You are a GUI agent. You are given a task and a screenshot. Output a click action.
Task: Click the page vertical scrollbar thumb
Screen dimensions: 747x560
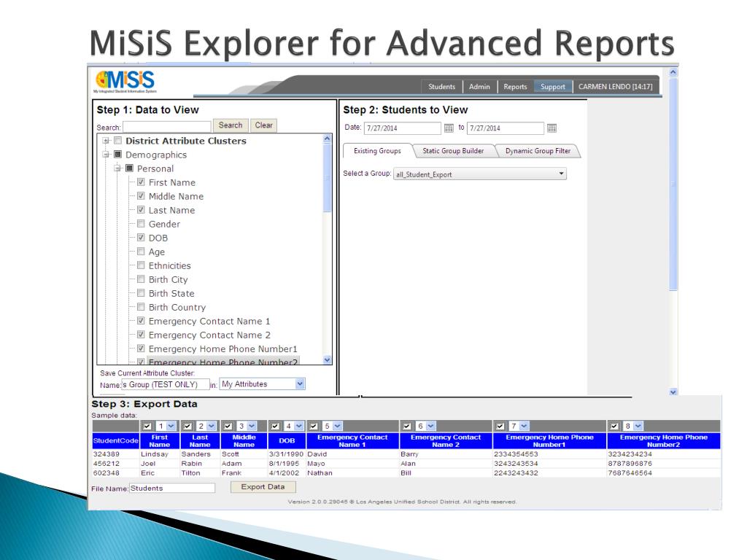pos(673,183)
